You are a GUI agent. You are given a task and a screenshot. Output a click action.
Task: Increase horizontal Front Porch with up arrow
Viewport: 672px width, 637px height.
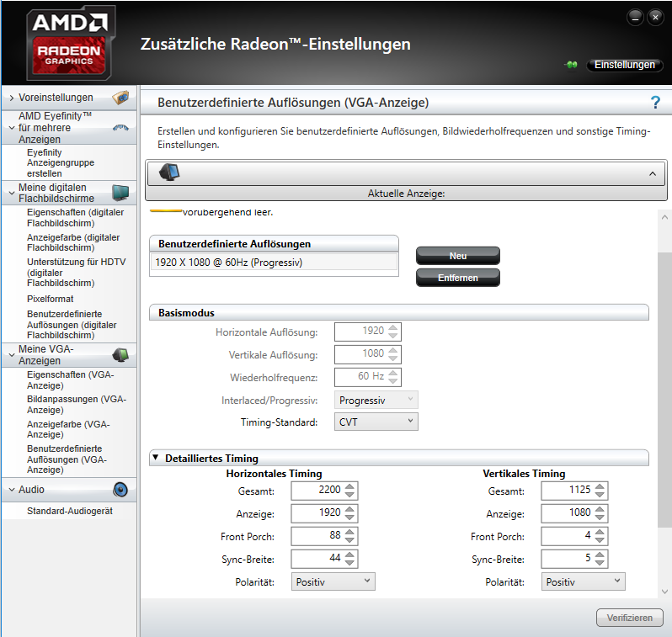(x=349, y=532)
